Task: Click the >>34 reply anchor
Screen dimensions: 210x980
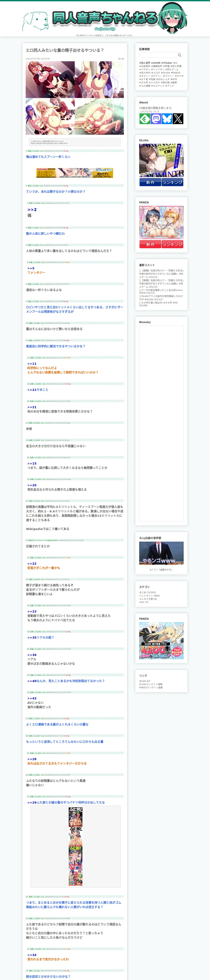Action: coord(32,955)
